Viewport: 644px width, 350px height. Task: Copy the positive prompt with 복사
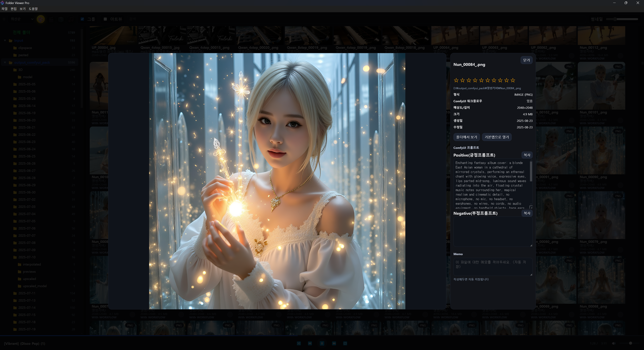(527, 155)
